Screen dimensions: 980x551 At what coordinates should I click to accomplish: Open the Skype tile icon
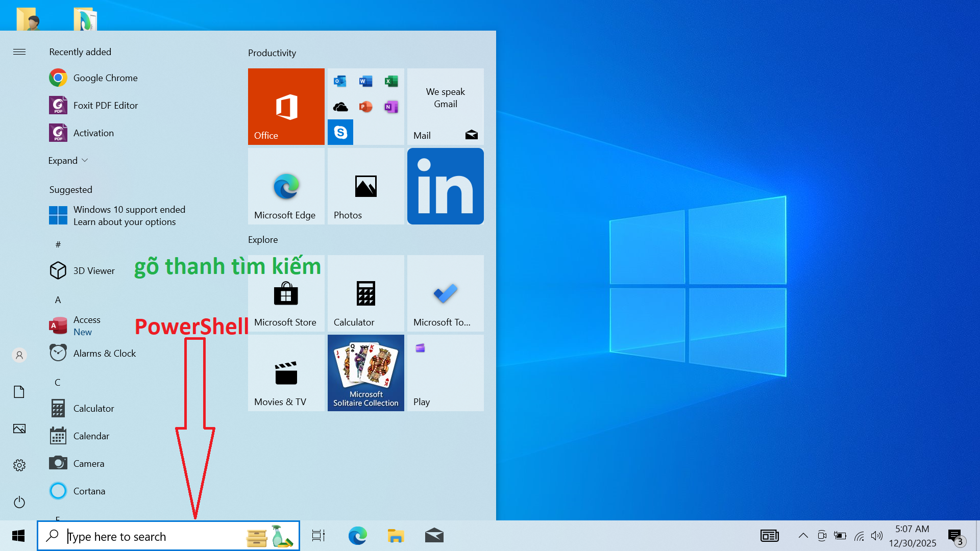(340, 133)
